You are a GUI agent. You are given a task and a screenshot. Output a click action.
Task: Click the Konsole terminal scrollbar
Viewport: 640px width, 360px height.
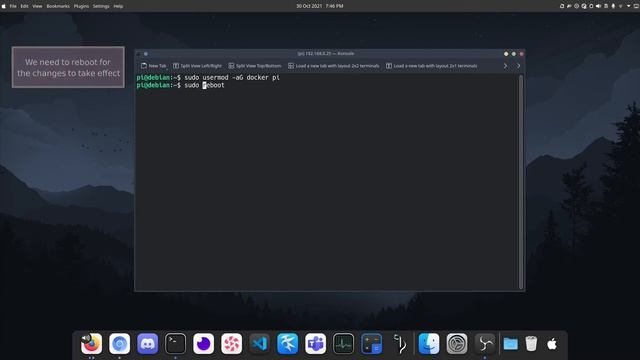tap(520, 182)
